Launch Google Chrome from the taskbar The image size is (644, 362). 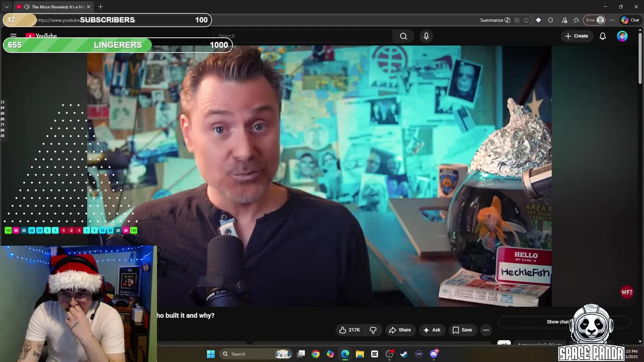pyautogui.click(x=315, y=354)
